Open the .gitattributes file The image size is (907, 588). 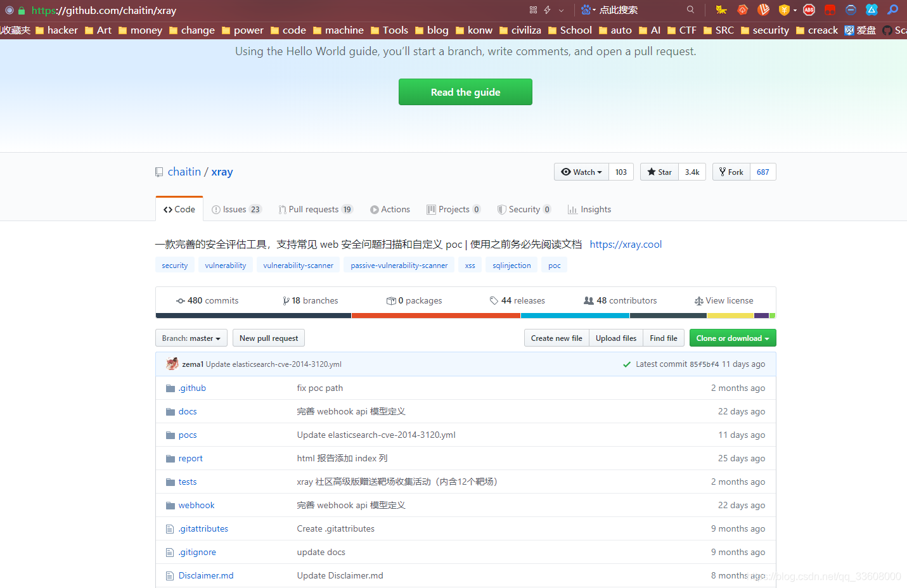click(x=203, y=528)
